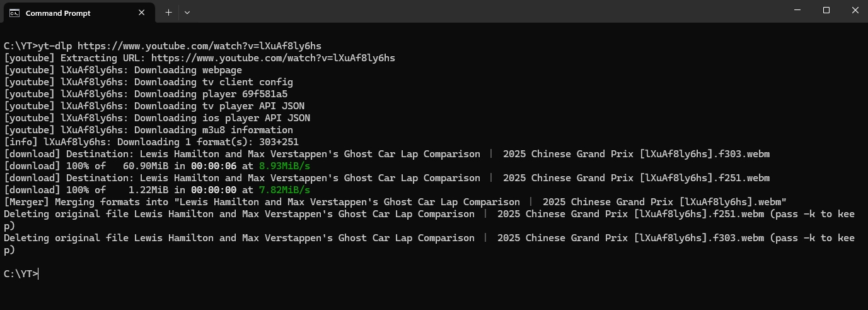Viewport: 868px width, 310px height.
Task: Click the Downloading m3u8 information text
Action: (x=214, y=130)
